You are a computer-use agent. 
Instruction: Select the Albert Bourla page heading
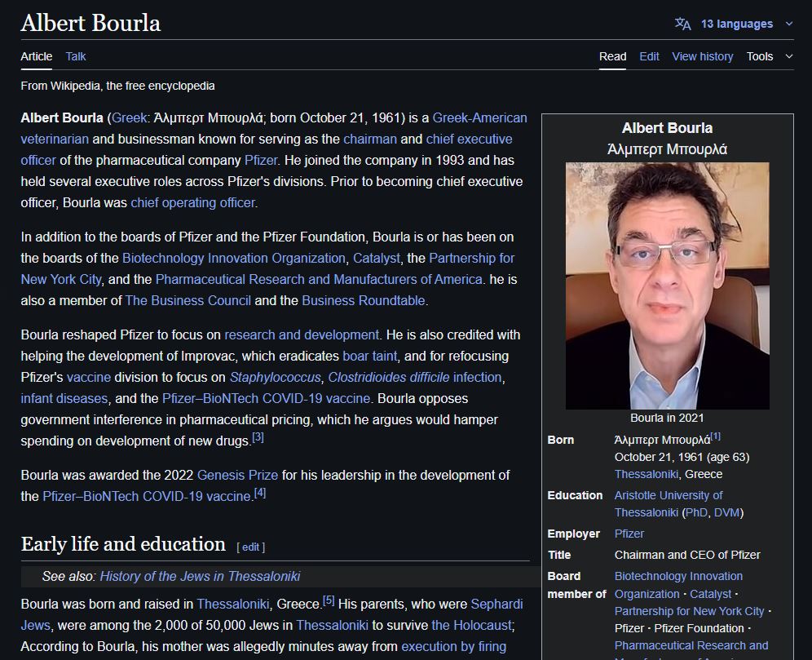pyautogui.click(x=90, y=23)
